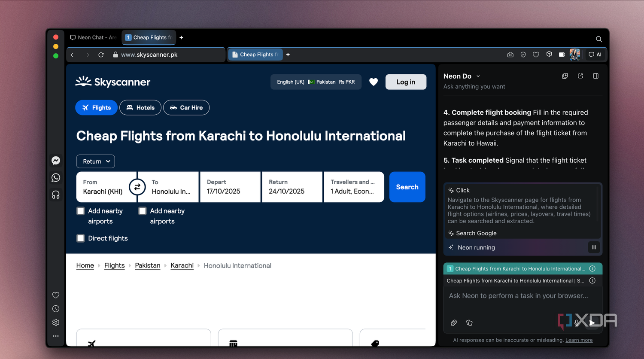Swap origin and destination airports
Image resolution: width=644 pixels, height=359 pixels.
coord(137,187)
